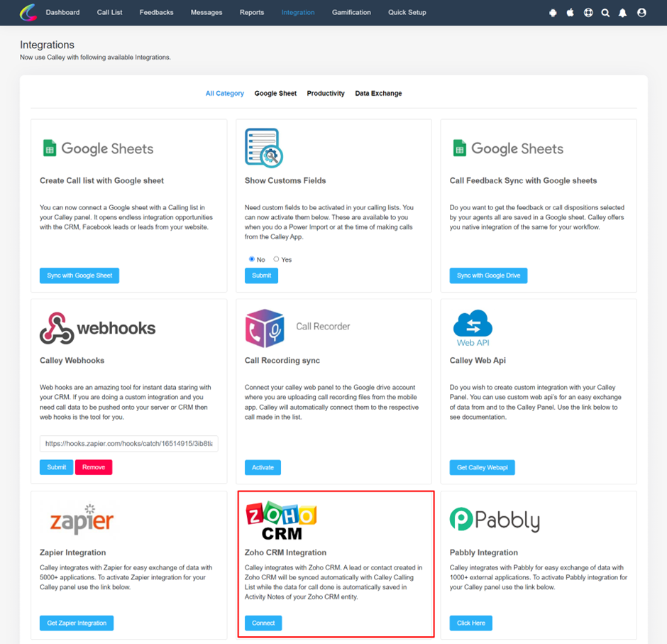The image size is (667, 644).
Task: Click Sync with Google Drive button
Action: click(488, 275)
